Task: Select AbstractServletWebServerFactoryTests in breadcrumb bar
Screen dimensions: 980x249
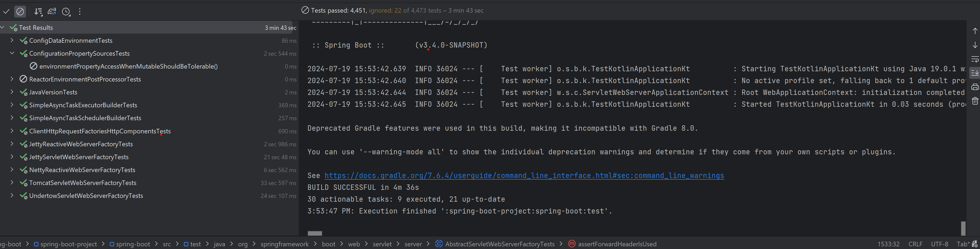Action: click(x=499, y=244)
